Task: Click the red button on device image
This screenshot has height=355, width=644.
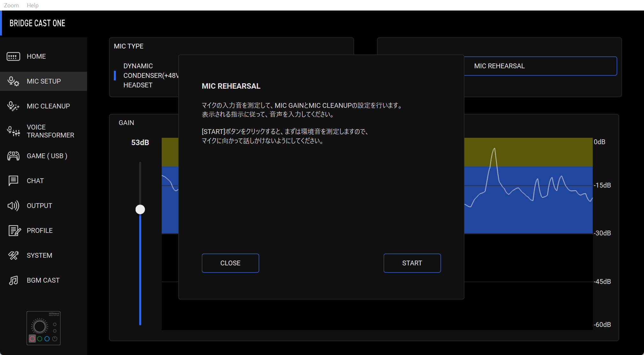Action: click(x=32, y=339)
